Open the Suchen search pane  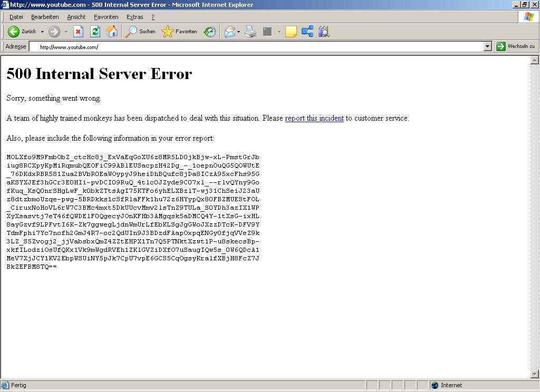(x=140, y=32)
